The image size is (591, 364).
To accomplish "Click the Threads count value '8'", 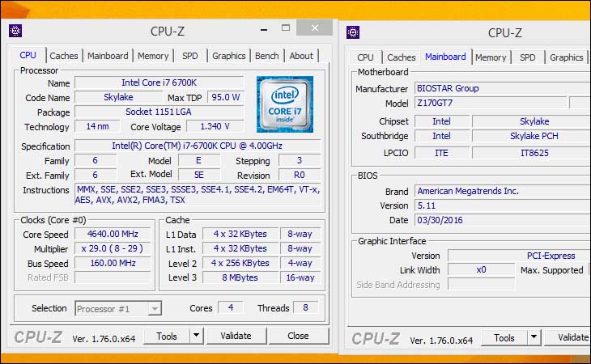I will [x=305, y=307].
